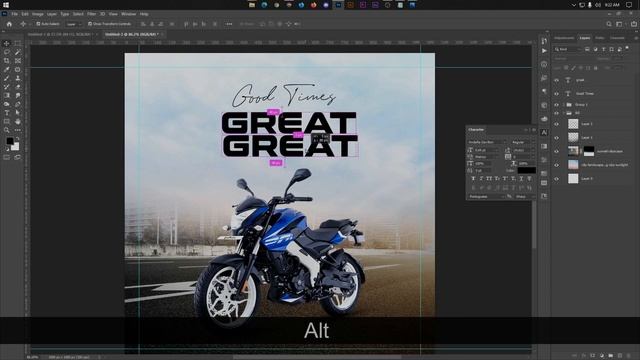The image size is (640, 360).
Task: Switch to the Adjustments panel tab
Action: tap(564, 38)
